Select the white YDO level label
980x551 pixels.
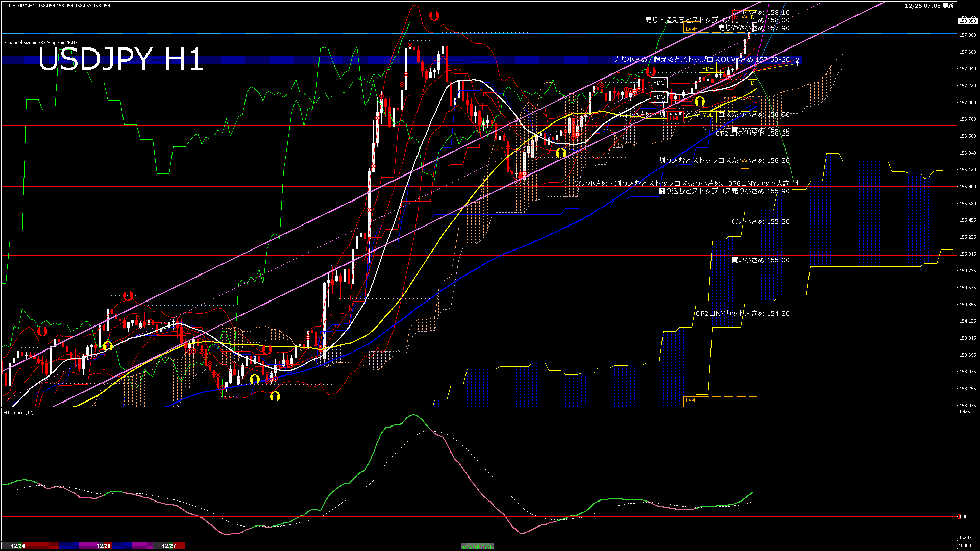[x=659, y=97]
